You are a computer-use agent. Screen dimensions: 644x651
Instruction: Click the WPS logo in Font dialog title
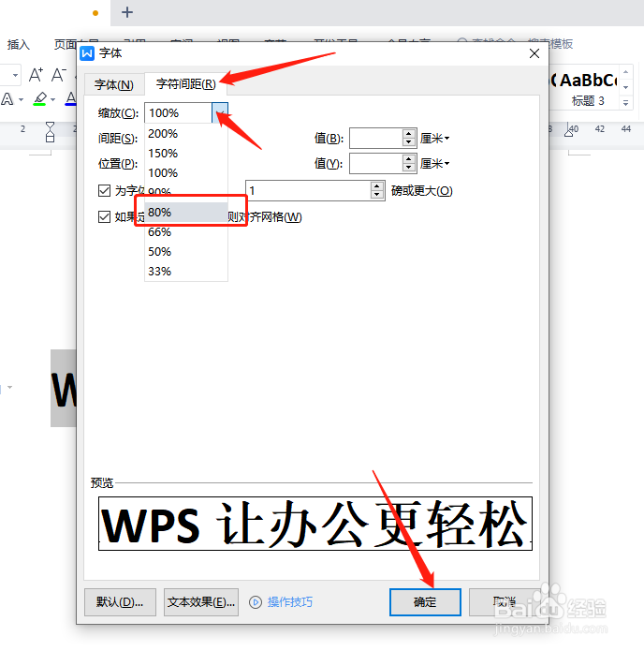(87, 53)
